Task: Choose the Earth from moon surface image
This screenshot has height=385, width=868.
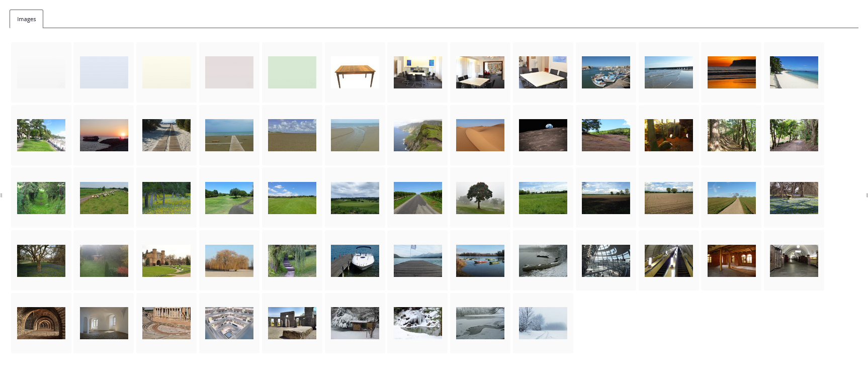Action: click(x=543, y=135)
